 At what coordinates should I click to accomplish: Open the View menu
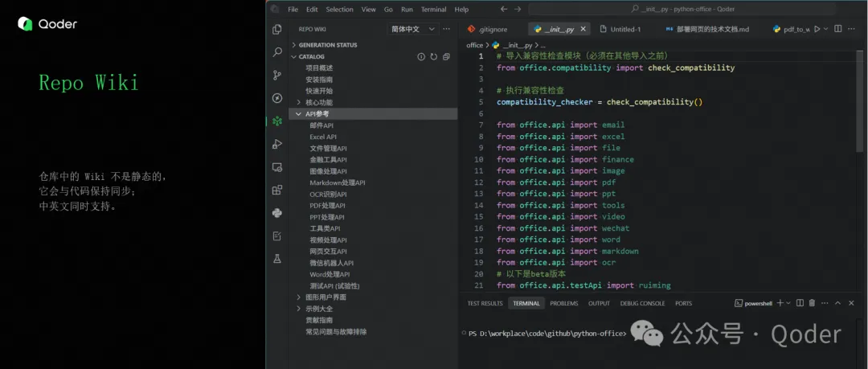pyautogui.click(x=369, y=10)
